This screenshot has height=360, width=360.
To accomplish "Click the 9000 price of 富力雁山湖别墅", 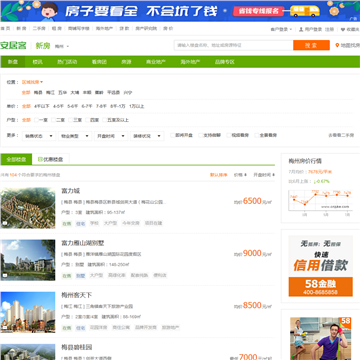I will coord(252,253).
